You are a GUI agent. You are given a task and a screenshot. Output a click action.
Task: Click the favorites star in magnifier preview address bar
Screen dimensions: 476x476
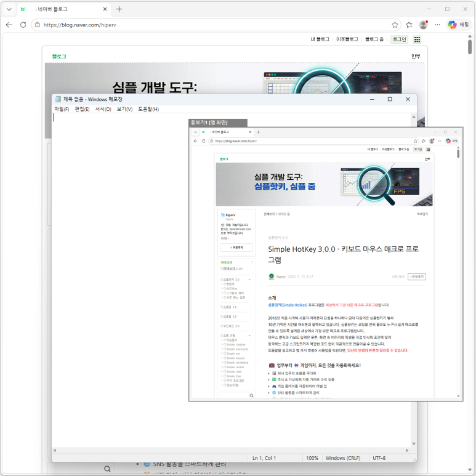pyautogui.click(x=415, y=141)
